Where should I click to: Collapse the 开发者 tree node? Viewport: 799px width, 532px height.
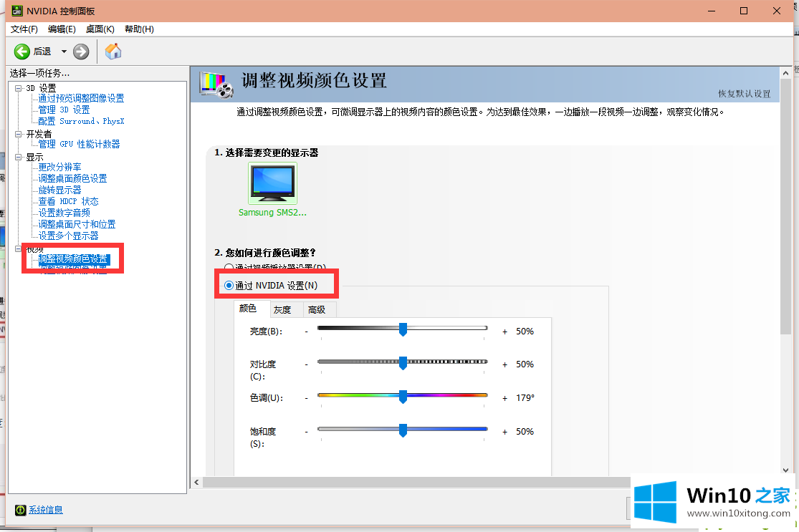[x=19, y=135]
